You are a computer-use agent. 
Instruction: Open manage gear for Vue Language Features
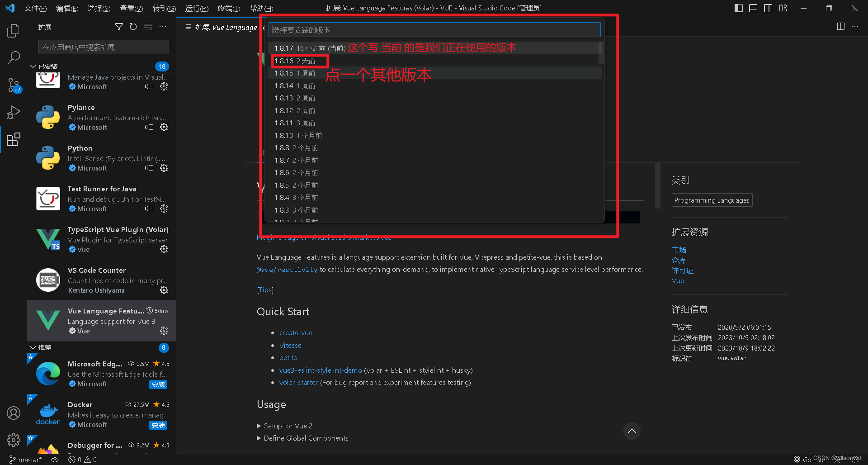tap(164, 331)
